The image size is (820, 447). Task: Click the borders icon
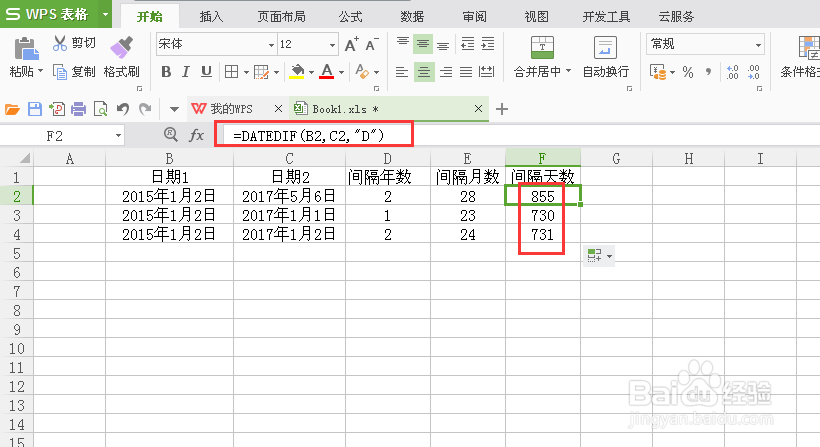[231, 72]
